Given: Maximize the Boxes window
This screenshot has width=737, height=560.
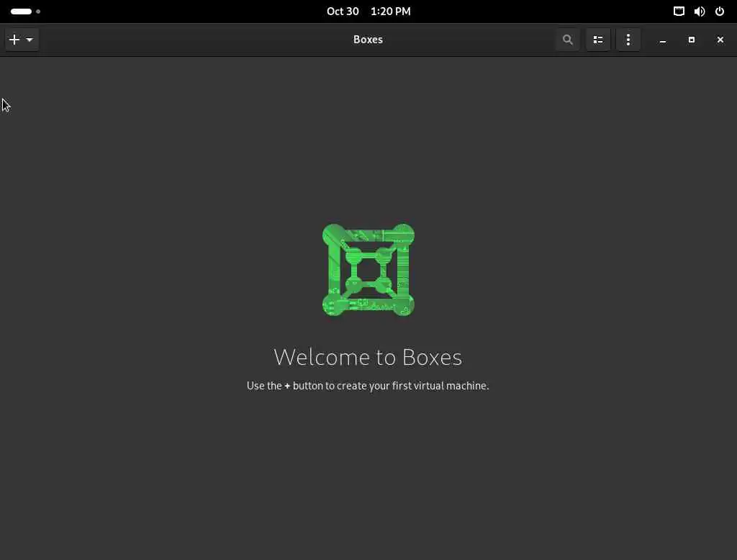Looking at the screenshot, I should click(692, 40).
